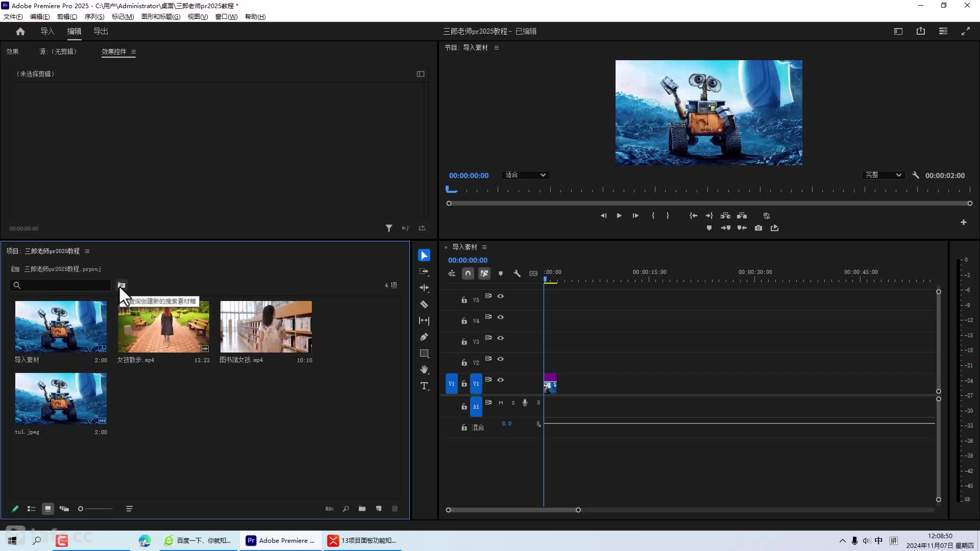
Task: Open the sort icons menu
Action: point(130,509)
